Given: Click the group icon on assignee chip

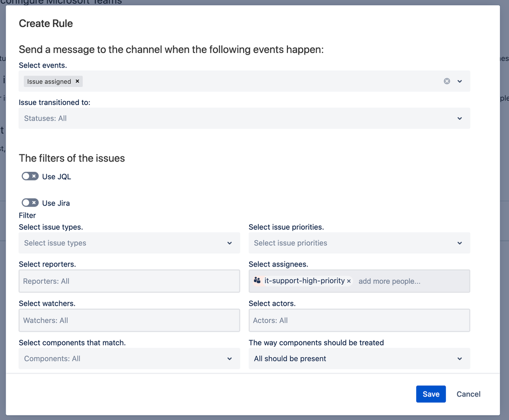Looking at the screenshot, I should pyautogui.click(x=257, y=280).
